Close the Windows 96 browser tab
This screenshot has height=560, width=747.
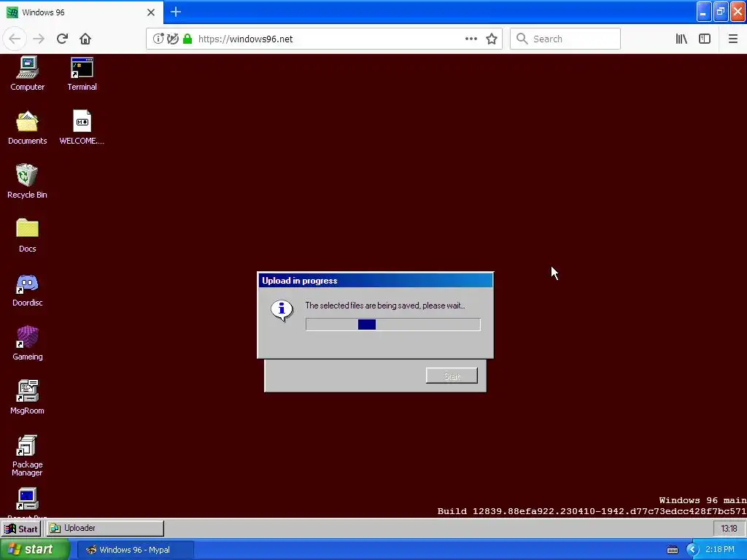pyautogui.click(x=151, y=12)
